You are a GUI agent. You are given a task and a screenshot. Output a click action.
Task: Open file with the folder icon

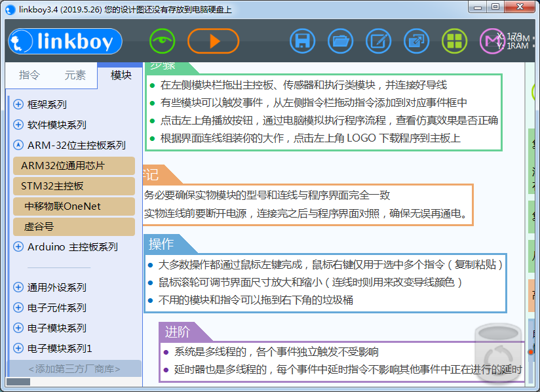pyautogui.click(x=340, y=41)
